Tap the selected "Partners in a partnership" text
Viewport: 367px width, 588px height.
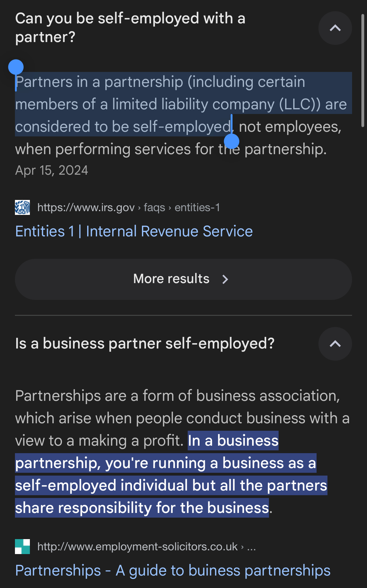(x=160, y=82)
